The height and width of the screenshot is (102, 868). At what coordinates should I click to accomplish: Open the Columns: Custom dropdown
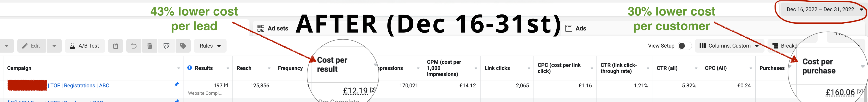[x=729, y=46]
